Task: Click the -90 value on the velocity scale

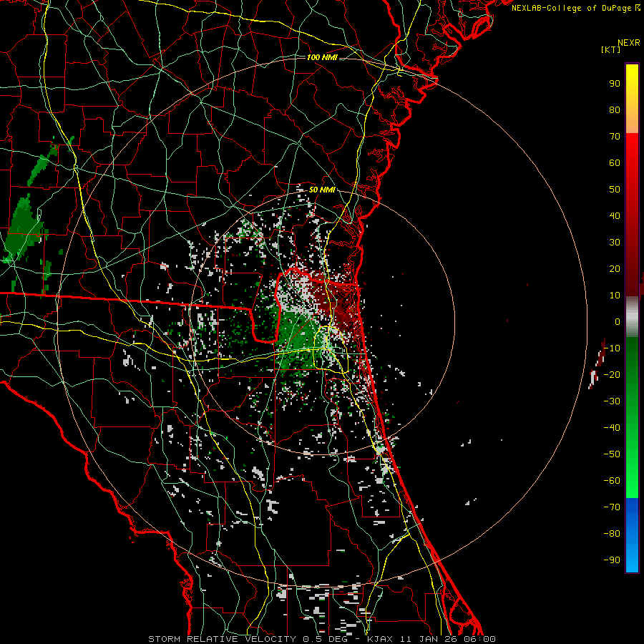Action: pyautogui.click(x=612, y=560)
